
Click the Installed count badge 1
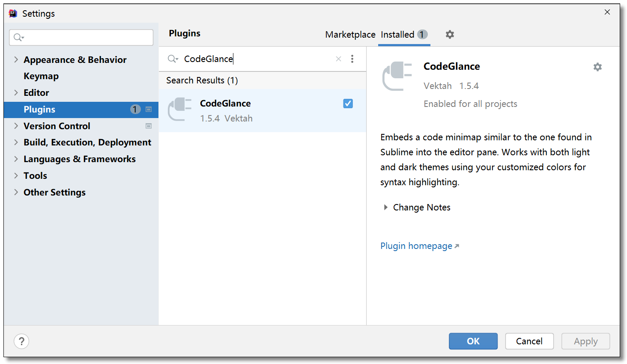coord(422,35)
